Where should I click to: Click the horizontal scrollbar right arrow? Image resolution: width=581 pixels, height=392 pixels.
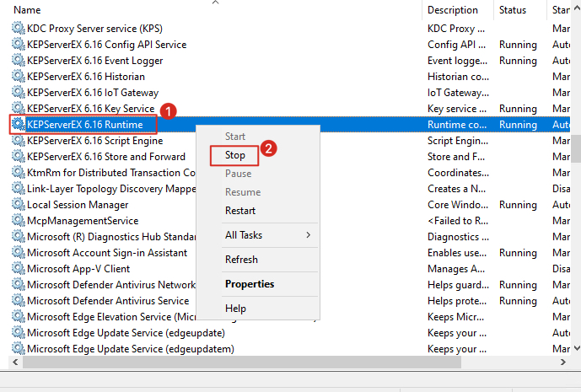(x=562, y=362)
